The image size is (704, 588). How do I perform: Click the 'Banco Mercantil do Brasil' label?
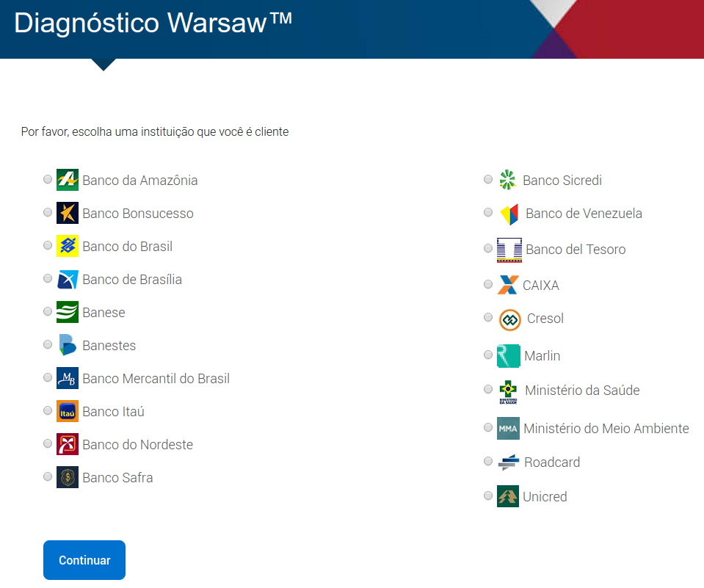click(x=156, y=378)
